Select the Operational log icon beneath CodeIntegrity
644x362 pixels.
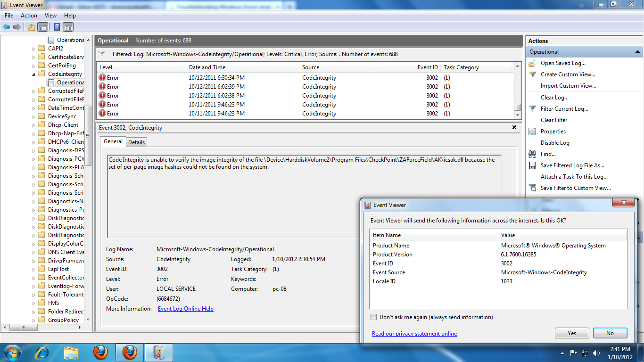tap(51, 82)
